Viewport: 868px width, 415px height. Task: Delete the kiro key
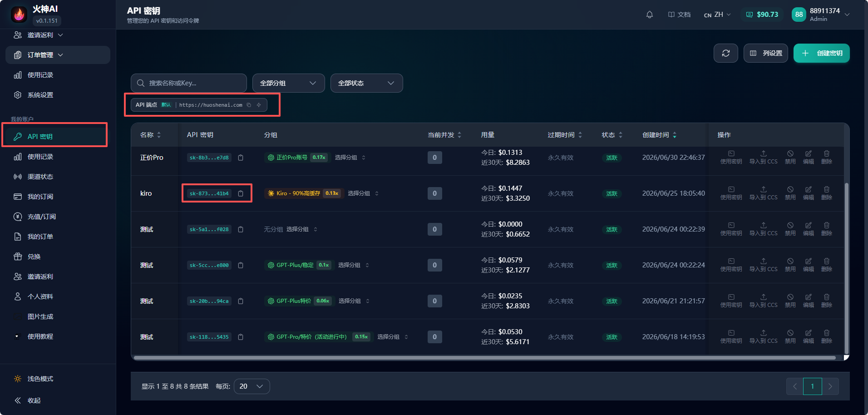coord(827,193)
